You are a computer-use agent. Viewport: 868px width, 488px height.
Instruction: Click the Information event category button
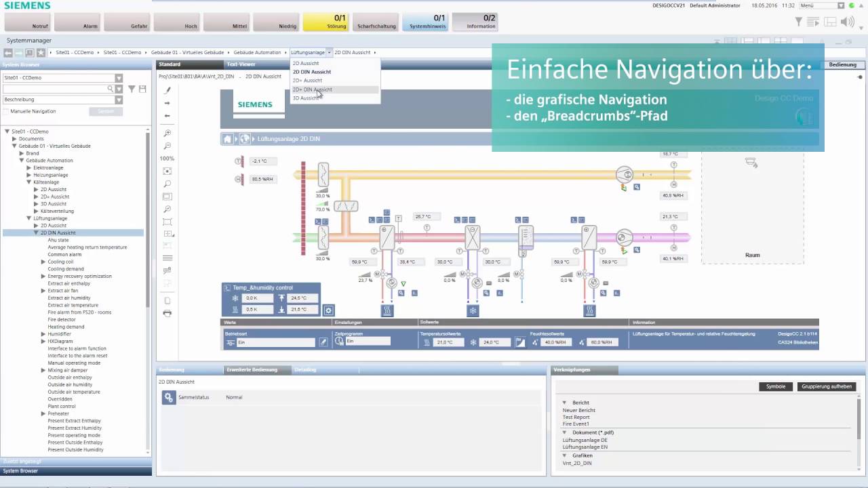click(475, 22)
